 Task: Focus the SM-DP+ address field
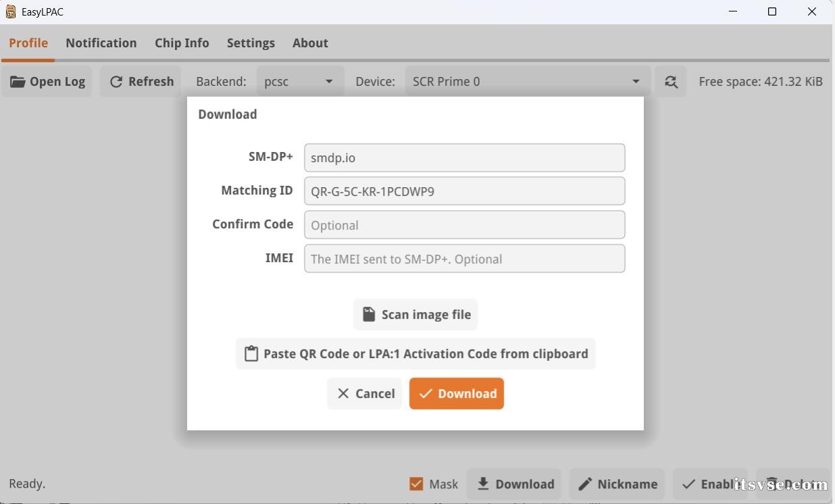(465, 158)
